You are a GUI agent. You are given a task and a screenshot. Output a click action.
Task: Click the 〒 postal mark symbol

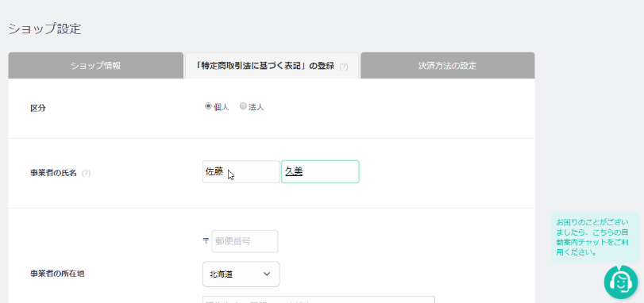point(206,241)
